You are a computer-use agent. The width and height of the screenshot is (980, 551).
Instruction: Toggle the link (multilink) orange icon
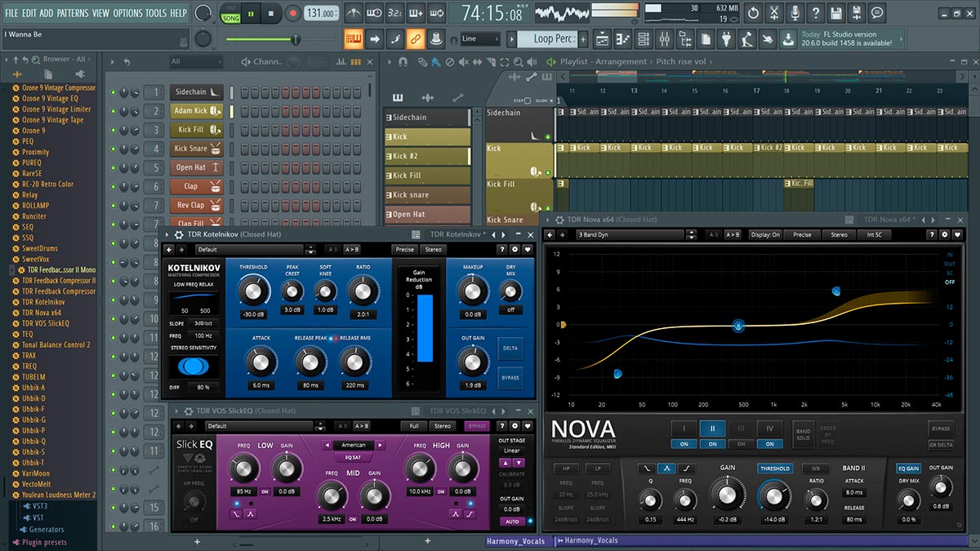[x=416, y=38]
